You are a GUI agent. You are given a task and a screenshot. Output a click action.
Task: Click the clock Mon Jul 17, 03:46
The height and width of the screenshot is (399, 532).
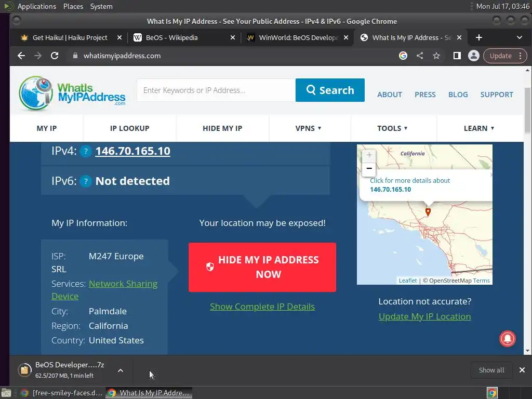click(x=503, y=6)
